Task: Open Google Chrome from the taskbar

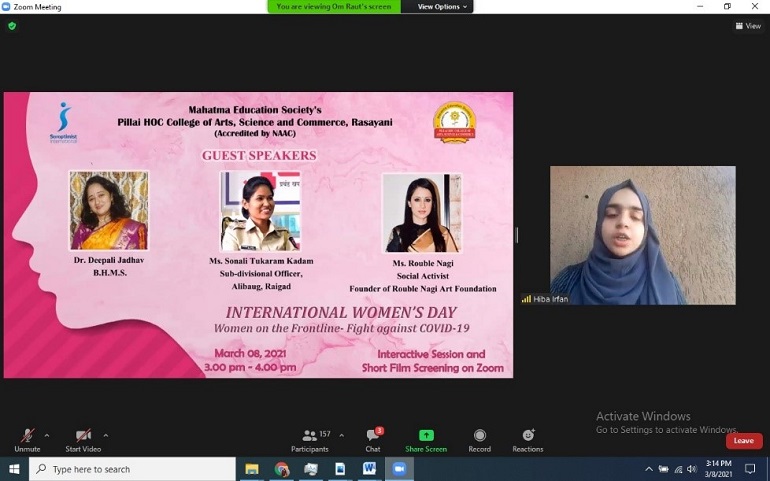Action: 281,469
